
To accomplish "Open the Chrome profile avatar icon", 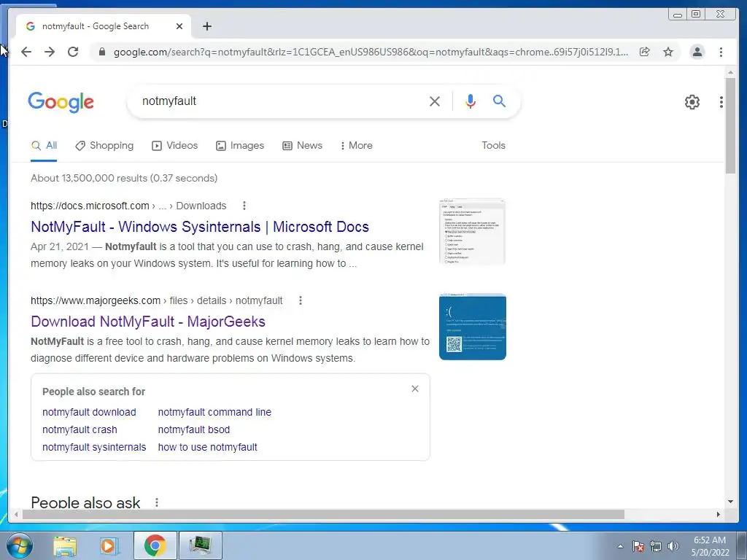I will (697, 52).
